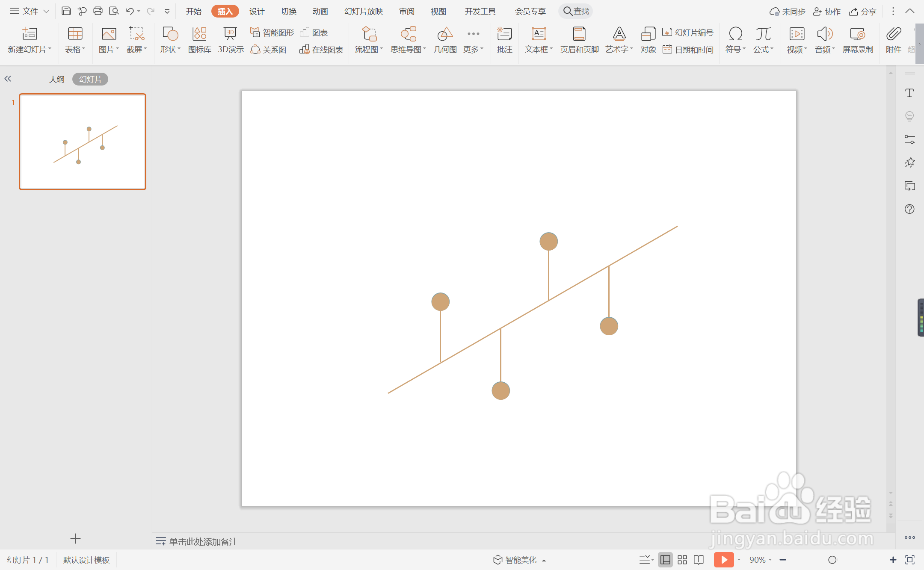Add a 批注 comment
This screenshot has height=570, width=924.
[x=504, y=40]
